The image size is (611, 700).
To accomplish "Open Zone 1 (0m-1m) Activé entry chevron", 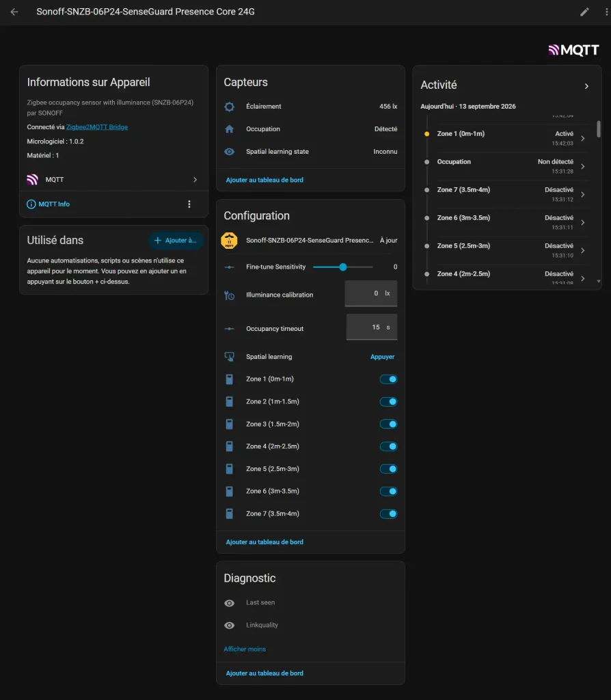I will point(583,138).
